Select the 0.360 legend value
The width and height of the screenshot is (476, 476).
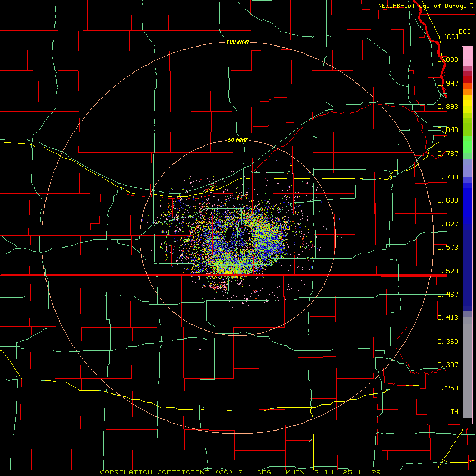(448, 342)
